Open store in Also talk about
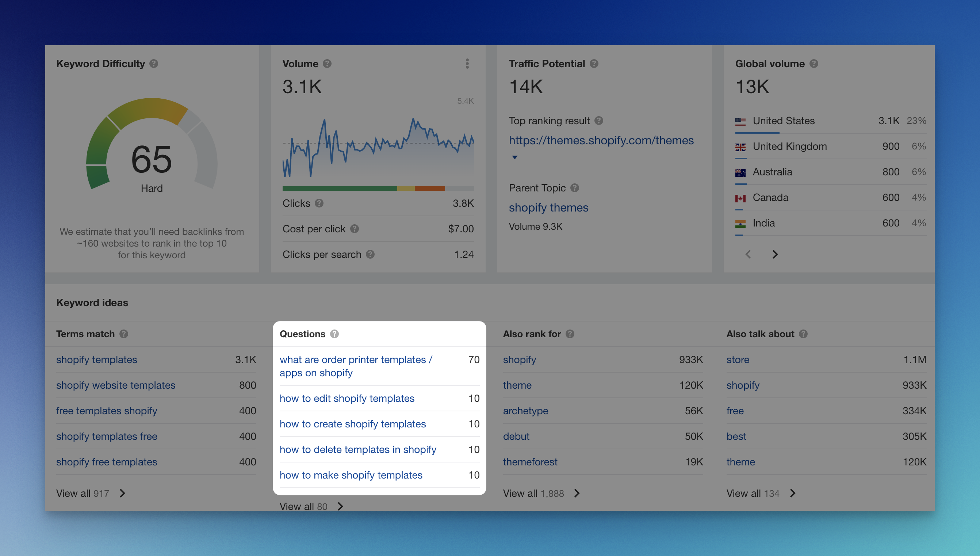 pos(738,360)
